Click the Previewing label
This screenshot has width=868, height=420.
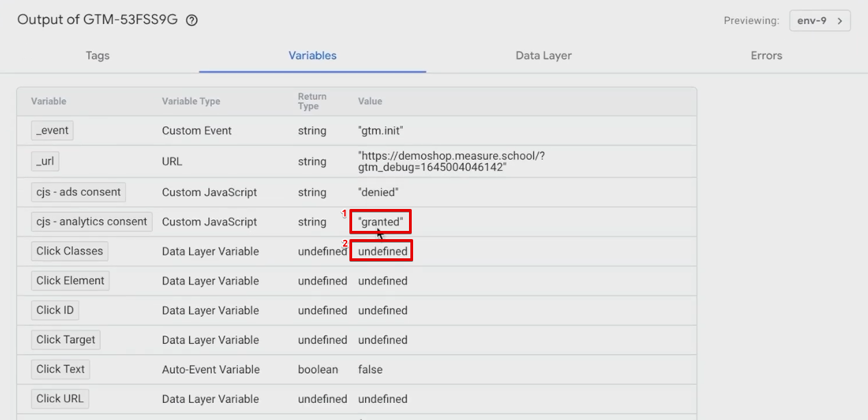(752, 21)
